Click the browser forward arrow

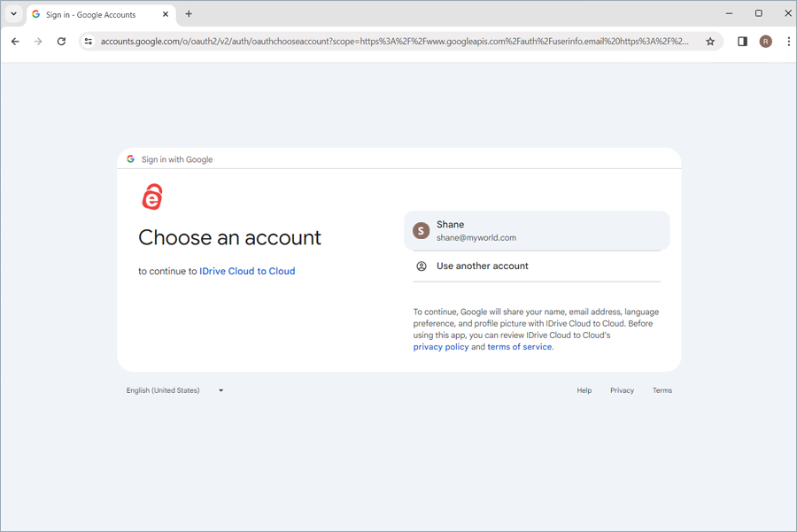(x=38, y=42)
